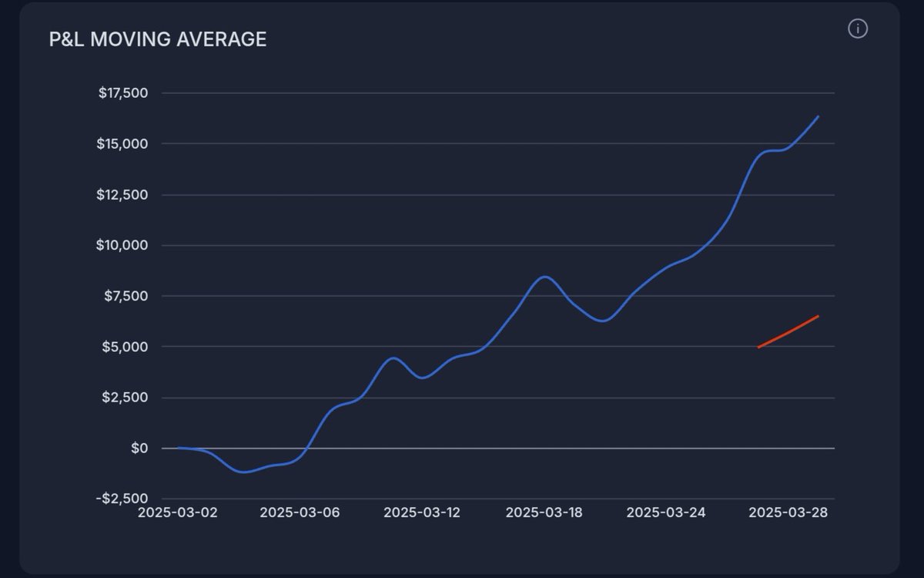Click the blue line's endpoint above $15,000
This screenshot has height=578, width=924.
pyautogui.click(x=818, y=116)
